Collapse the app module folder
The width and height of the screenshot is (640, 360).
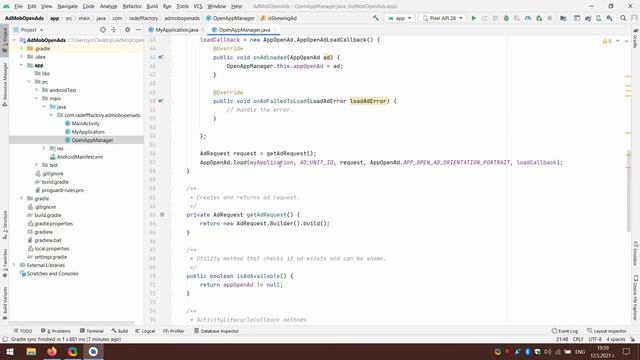(22, 65)
